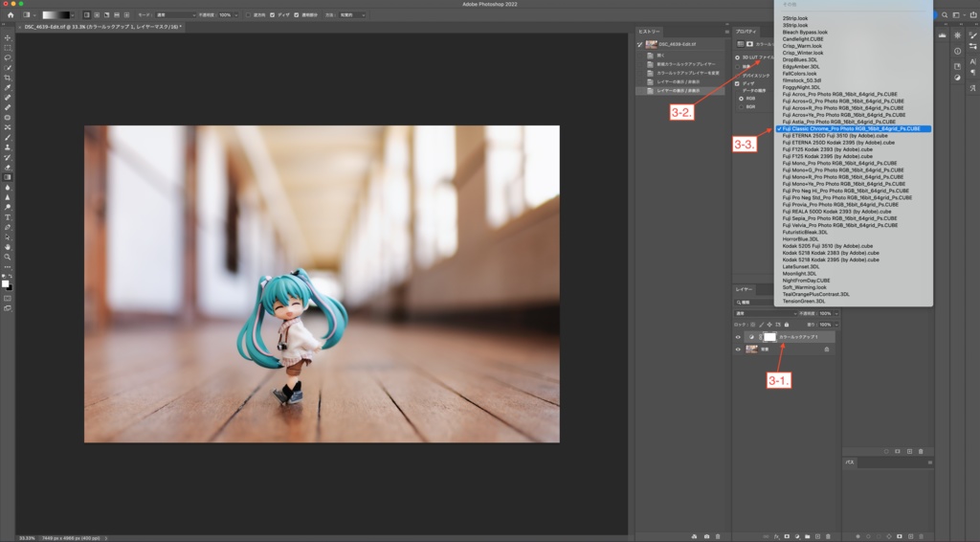Delete layer using trash icon in Layers
Image resolution: width=980 pixels, height=542 pixels.
click(x=828, y=536)
